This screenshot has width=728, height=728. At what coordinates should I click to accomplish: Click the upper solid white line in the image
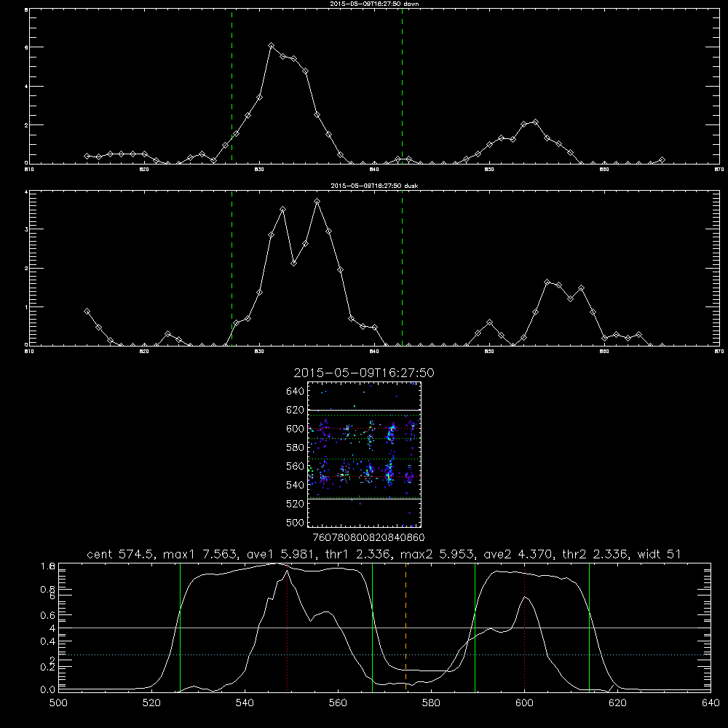[x=365, y=410]
